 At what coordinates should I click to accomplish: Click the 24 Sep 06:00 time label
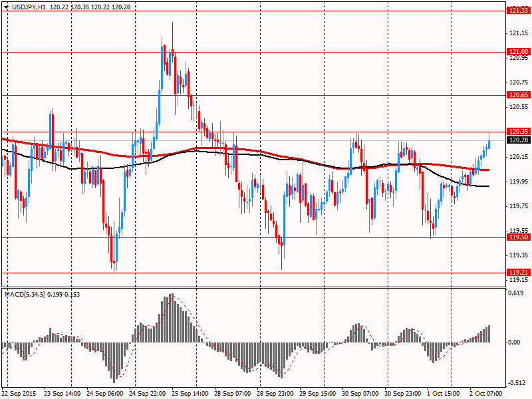(105, 394)
